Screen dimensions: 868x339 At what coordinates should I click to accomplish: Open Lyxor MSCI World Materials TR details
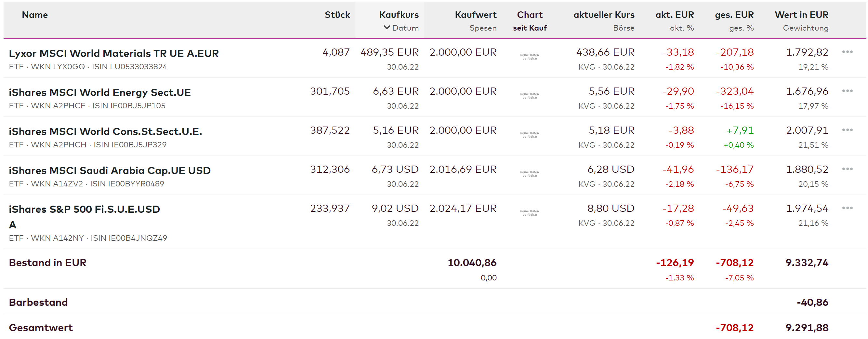pyautogui.click(x=113, y=53)
